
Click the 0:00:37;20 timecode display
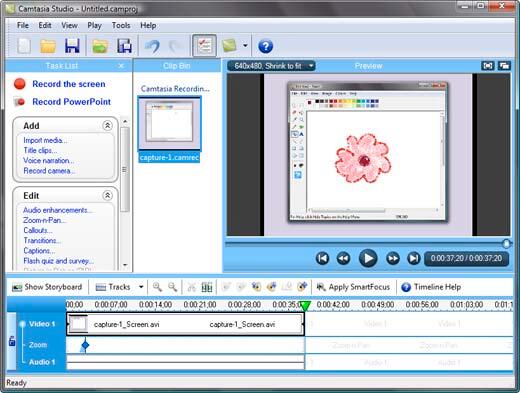(466, 258)
